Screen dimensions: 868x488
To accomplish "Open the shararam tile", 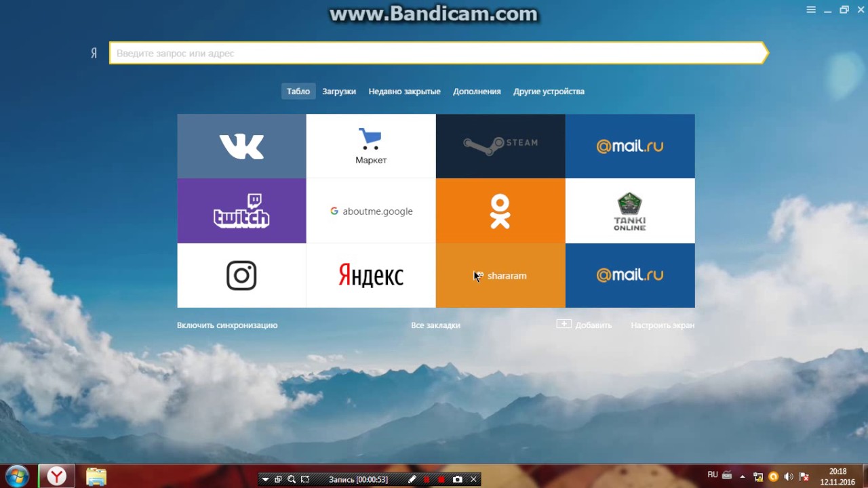I will point(500,275).
